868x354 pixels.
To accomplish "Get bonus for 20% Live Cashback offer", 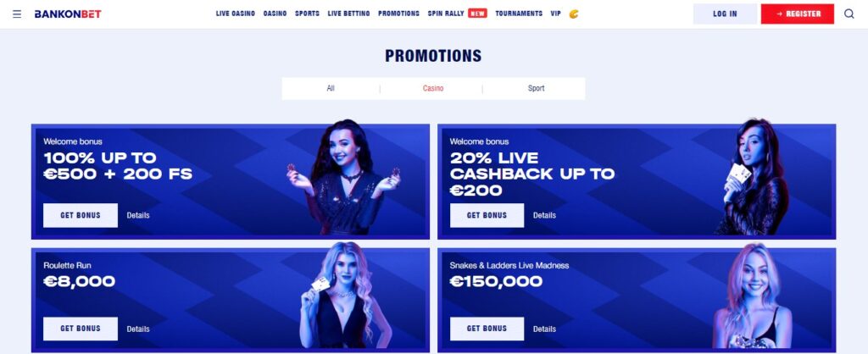I will (x=487, y=215).
